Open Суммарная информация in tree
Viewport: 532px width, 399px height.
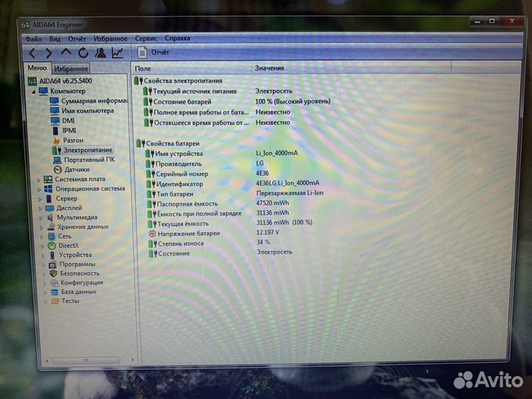pos(94,100)
